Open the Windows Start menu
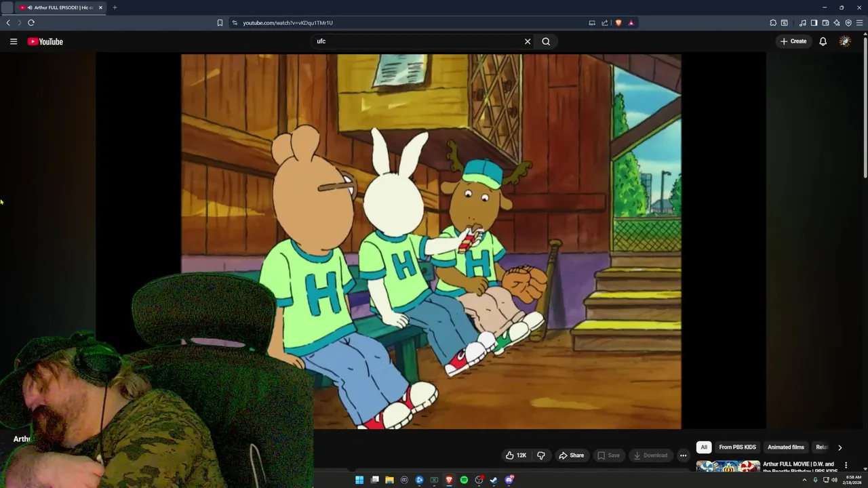868x488 pixels. click(x=359, y=480)
